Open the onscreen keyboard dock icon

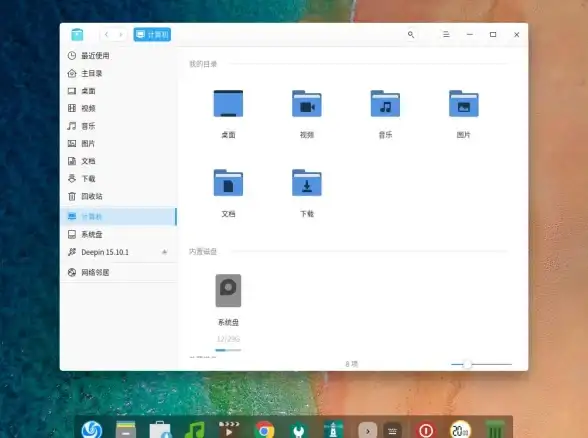click(x=392, y=430)
